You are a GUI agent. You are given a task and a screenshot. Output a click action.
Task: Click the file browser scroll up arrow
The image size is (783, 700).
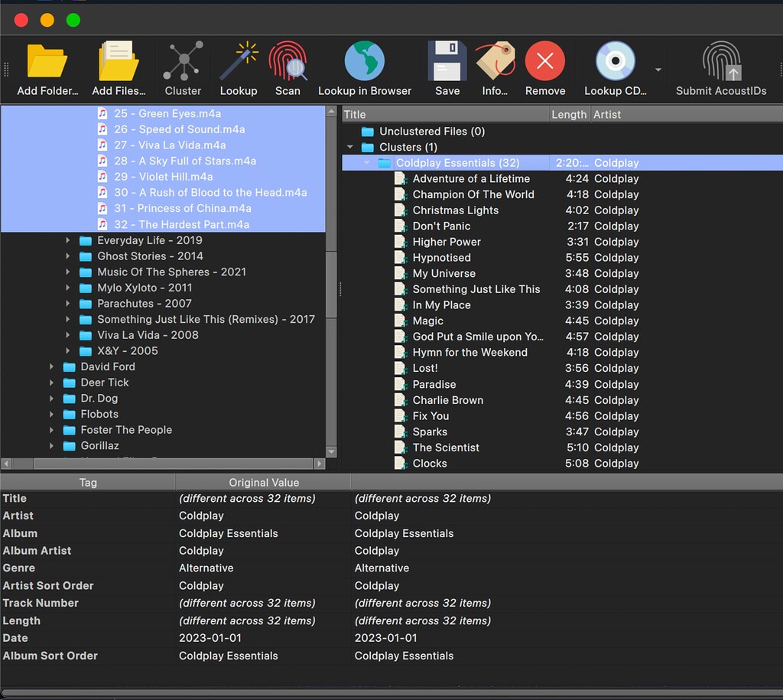[331, 112]
